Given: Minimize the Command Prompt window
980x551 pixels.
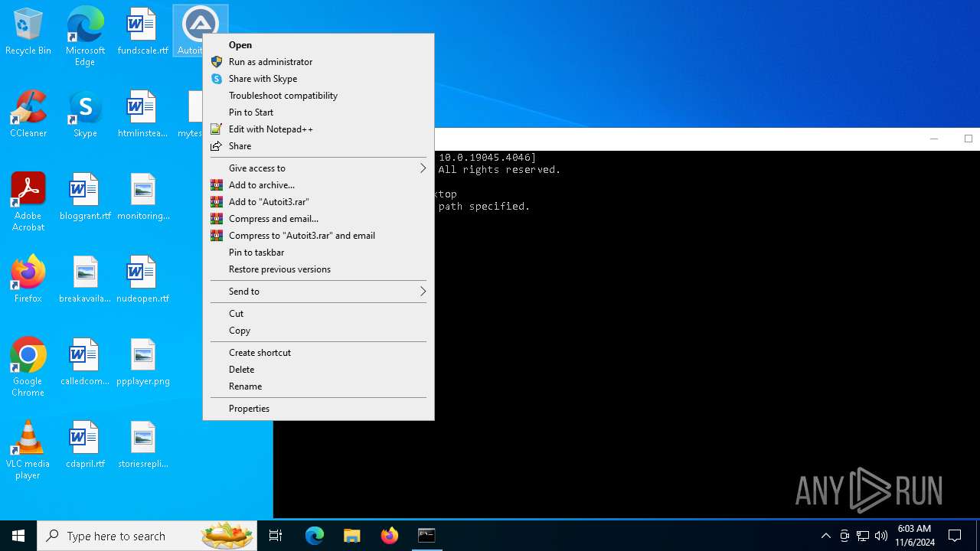Looking at the screenshot, I should 933,139.
